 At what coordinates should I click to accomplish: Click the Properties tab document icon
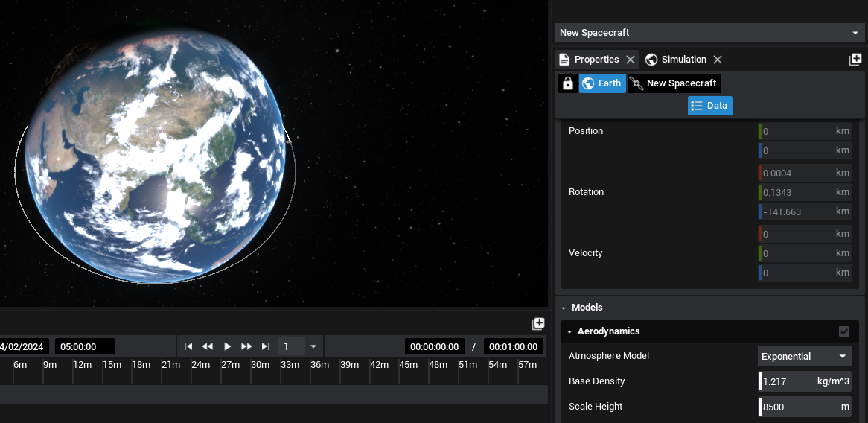[x=564, y=60]
